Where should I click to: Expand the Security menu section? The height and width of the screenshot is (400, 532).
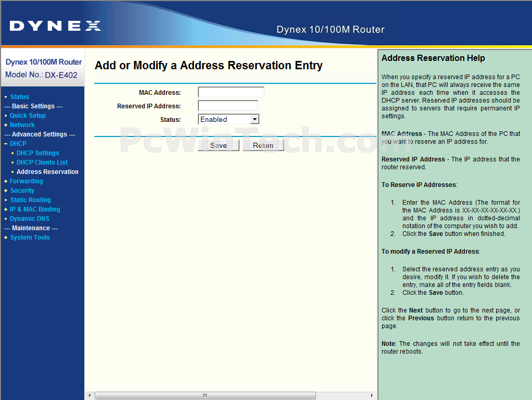coord(22,191)
